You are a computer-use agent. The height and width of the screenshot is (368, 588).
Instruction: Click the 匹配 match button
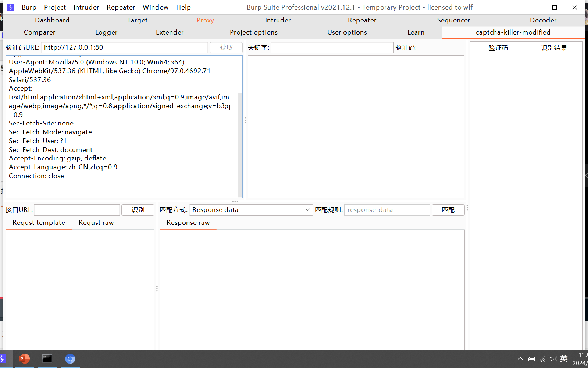click(x=448, y=210)
